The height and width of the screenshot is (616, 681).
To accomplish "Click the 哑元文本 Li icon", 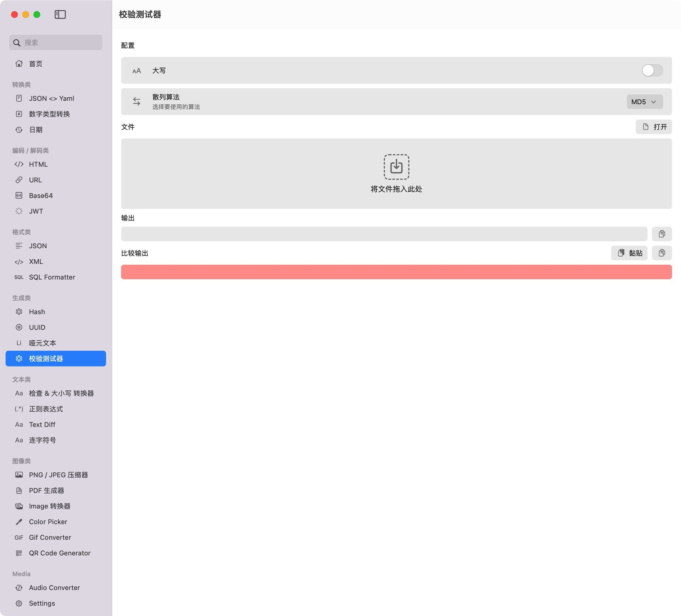I will (x=19, y=343).
